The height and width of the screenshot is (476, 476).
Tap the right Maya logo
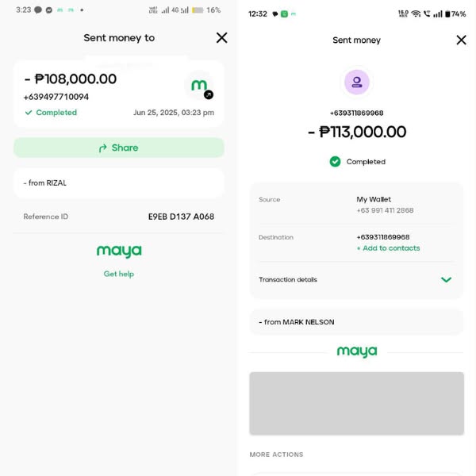[x=356, y=351]
